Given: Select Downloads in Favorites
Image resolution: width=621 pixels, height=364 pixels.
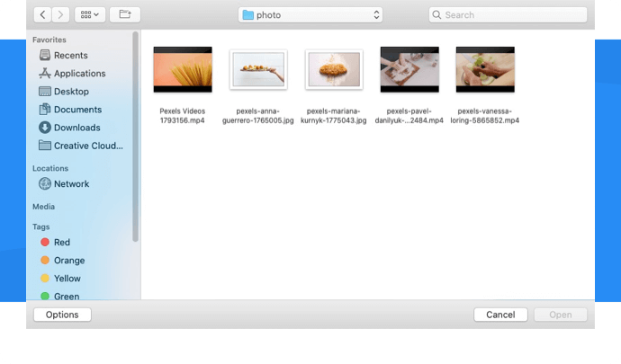Looking at the screenshot, I should coord(69,128).
